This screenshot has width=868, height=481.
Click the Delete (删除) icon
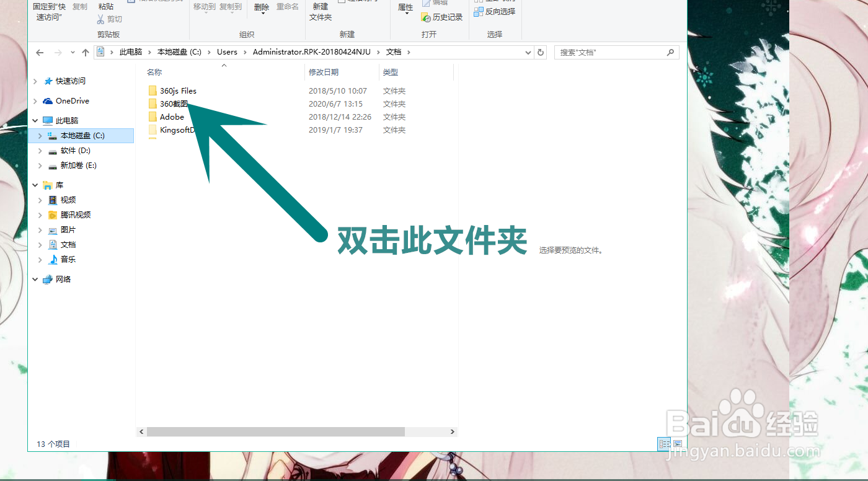(261, 7)
